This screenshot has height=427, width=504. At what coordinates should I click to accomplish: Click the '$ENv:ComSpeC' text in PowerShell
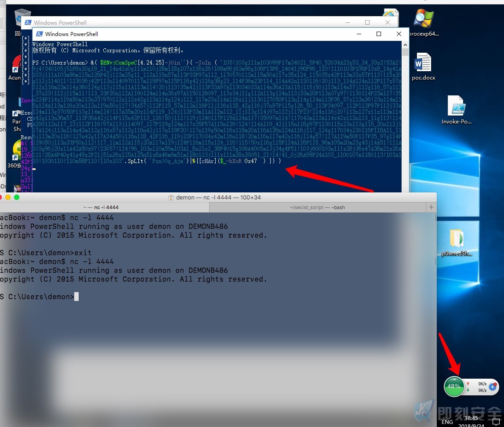[119, 63]
